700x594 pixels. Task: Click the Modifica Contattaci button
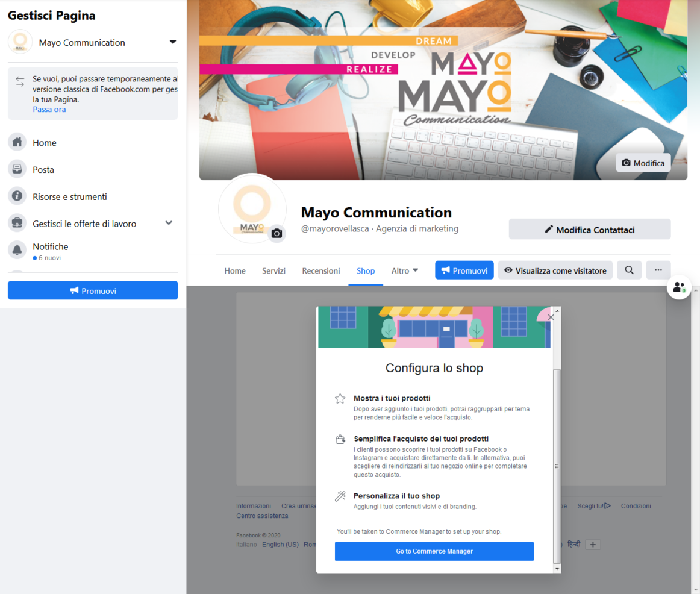(590, 229)
